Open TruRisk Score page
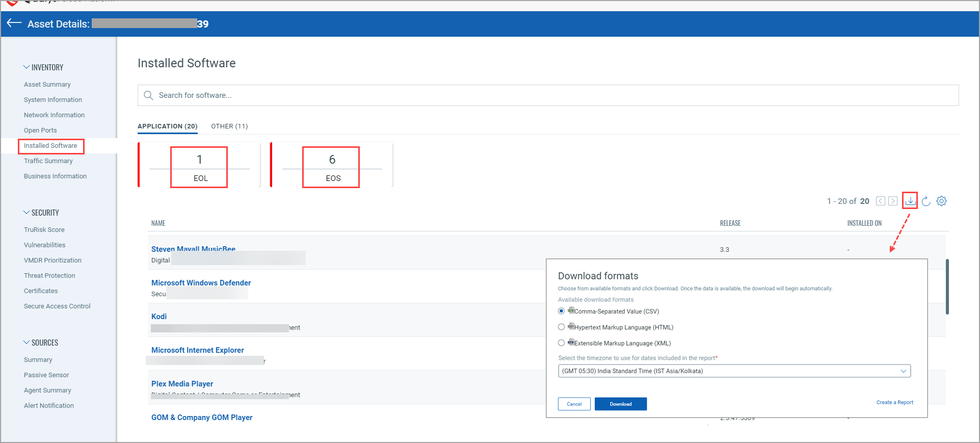The image size is (980, 443). 44,230
